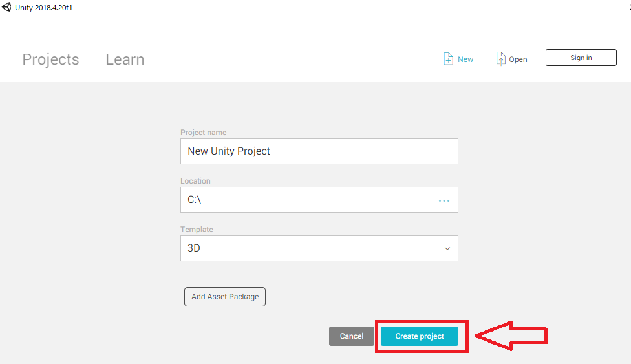Expand the Template dropdown chevron arrow

coord(447,248)
